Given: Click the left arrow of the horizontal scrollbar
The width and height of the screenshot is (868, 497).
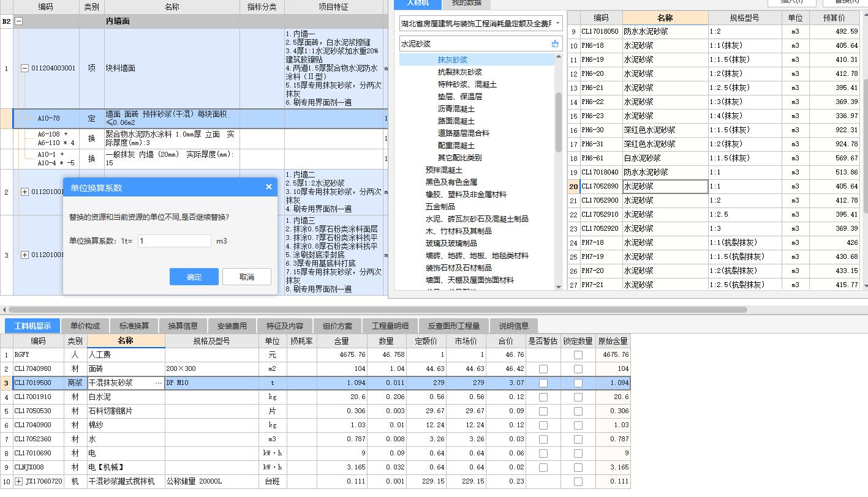Looking at the screenshot, I should pos(4,310).
